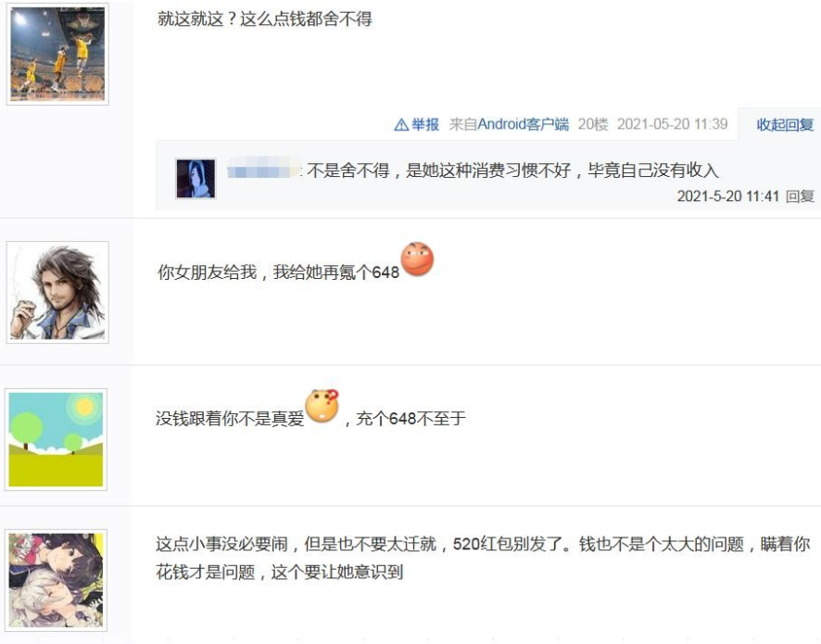Open the landscape trees avatar profile
The image size is (821, 644).
56,439
